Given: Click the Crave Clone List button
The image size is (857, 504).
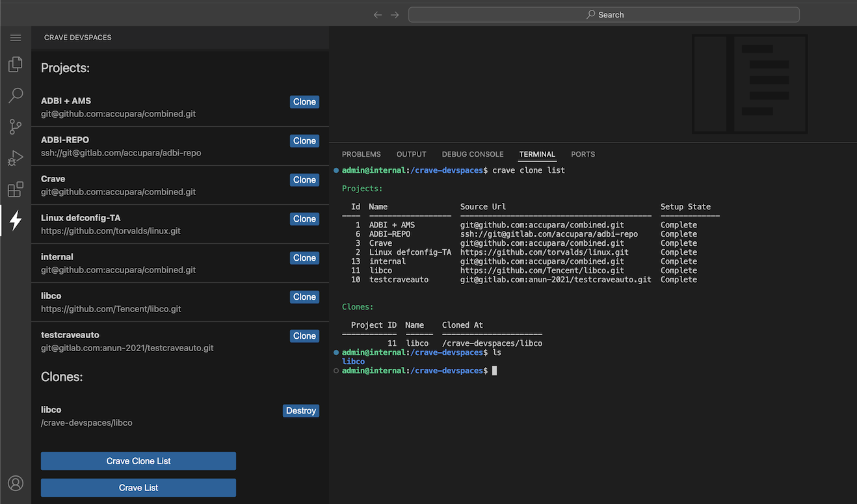Looking at the screenshot, I should pyautogui.click(x=138, y=461).
